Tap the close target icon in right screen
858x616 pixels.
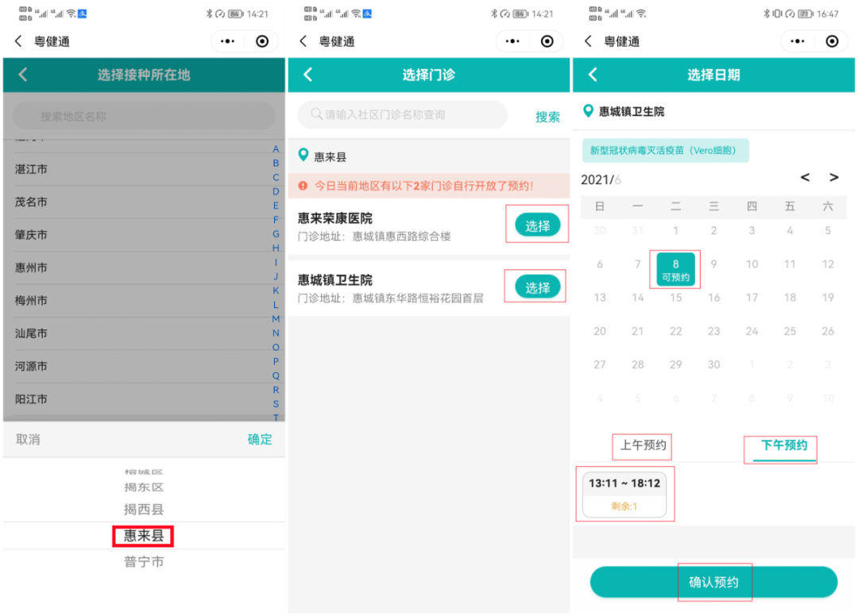tap(833, 41)
